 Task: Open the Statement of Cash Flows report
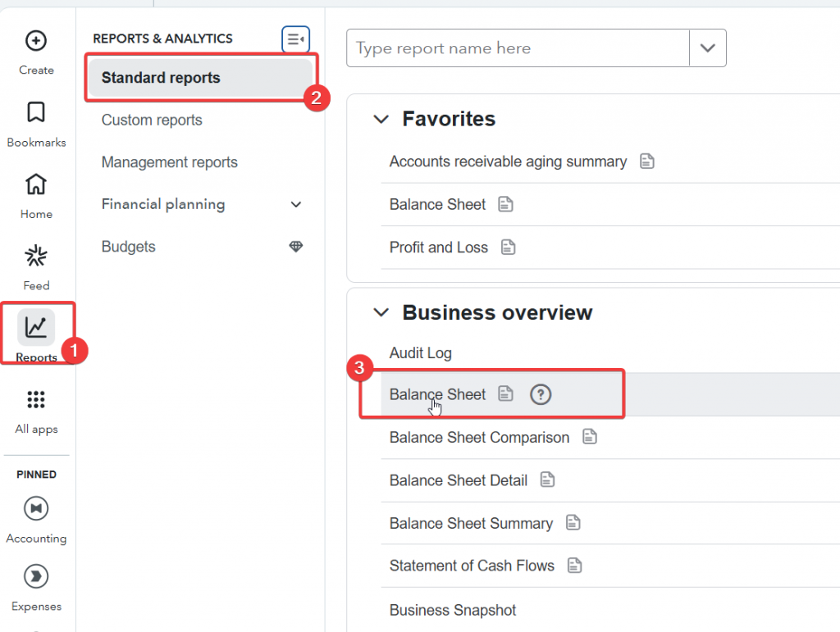(x=472, y=566)
